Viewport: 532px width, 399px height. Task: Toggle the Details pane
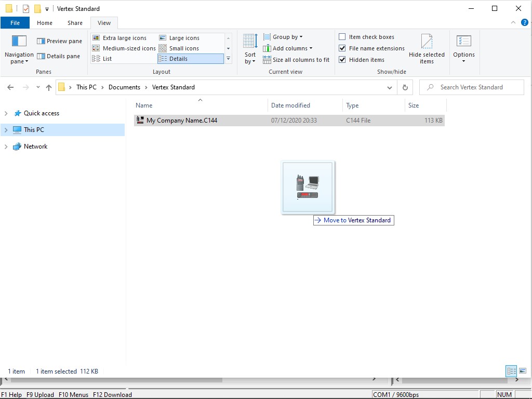pos(58,56)
